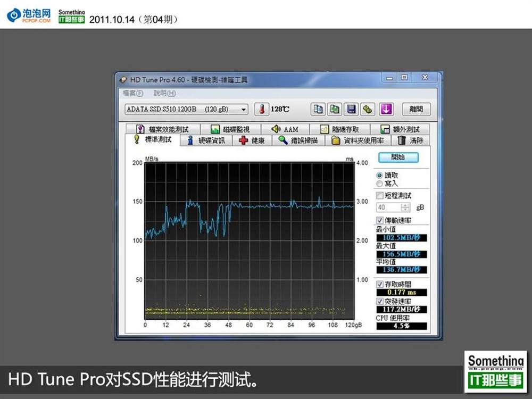Screen dimensions: 532x399
Task: Toggle the 突發速率 checkbox
Action: (380, 301)
